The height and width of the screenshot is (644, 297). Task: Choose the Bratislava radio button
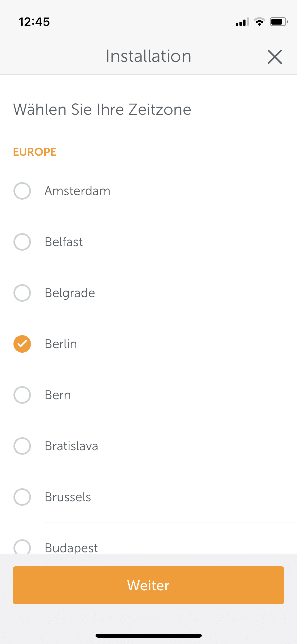click(22, 446)
